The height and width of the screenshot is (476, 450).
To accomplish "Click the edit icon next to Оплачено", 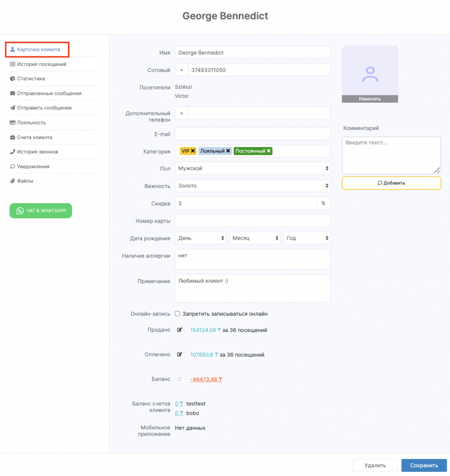I will pyautogui.click(x=180, y=355).
